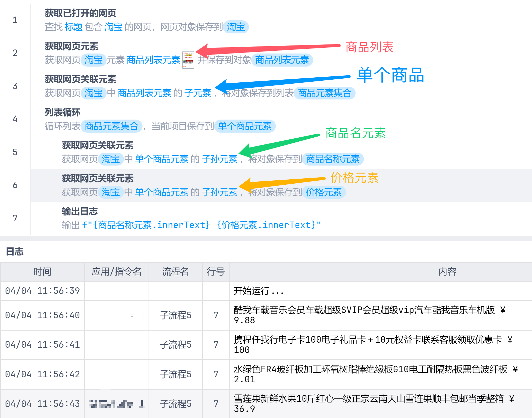Image resolution: width=532 pixels, height=418 pixels.
Task: Select step 1 获取已打开的网页
Action: pos(80,13)
